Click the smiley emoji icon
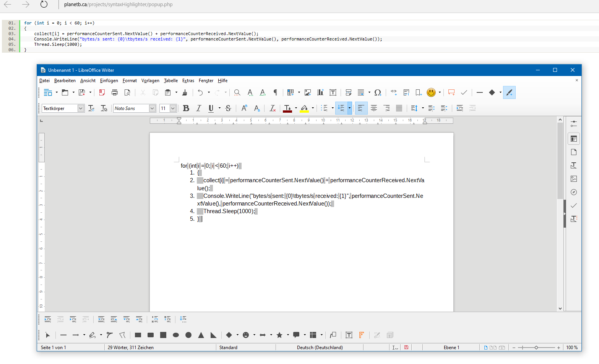This screenshot has height=364, width=599. 431,92
